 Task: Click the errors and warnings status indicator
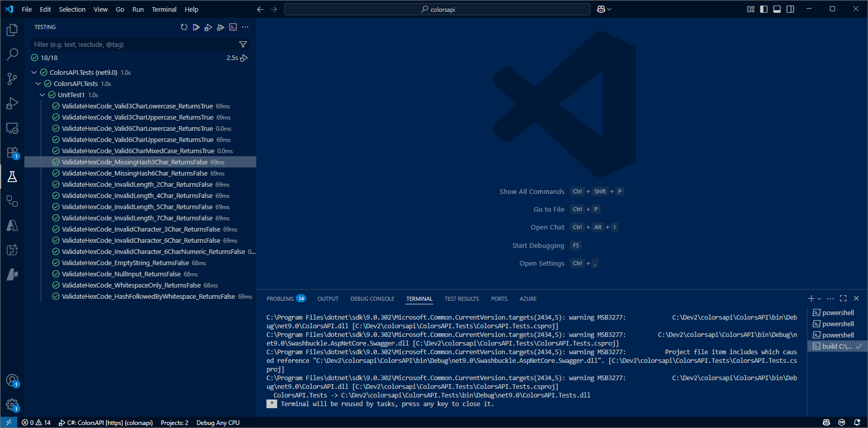pos(36,422)
